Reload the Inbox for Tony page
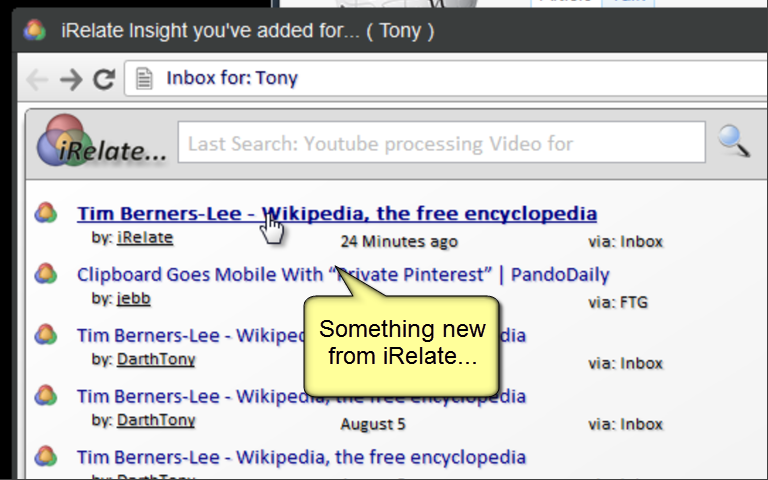Viewport: 768px width, 480px height. click(x=104, y=79)
